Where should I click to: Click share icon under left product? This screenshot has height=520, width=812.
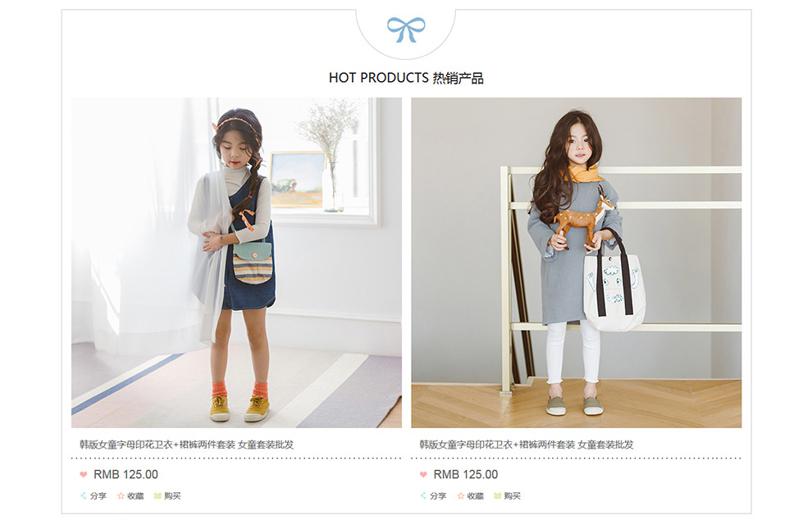84,495
